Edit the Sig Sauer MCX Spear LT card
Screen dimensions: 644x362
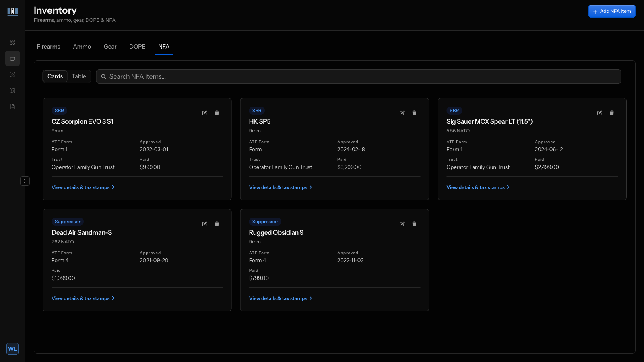600,113
